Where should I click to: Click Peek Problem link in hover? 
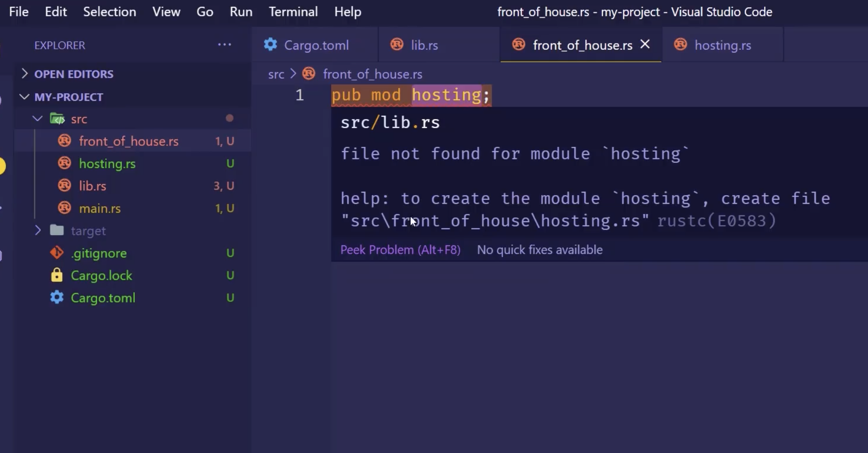pyautogui.click(x=400, y=250)
